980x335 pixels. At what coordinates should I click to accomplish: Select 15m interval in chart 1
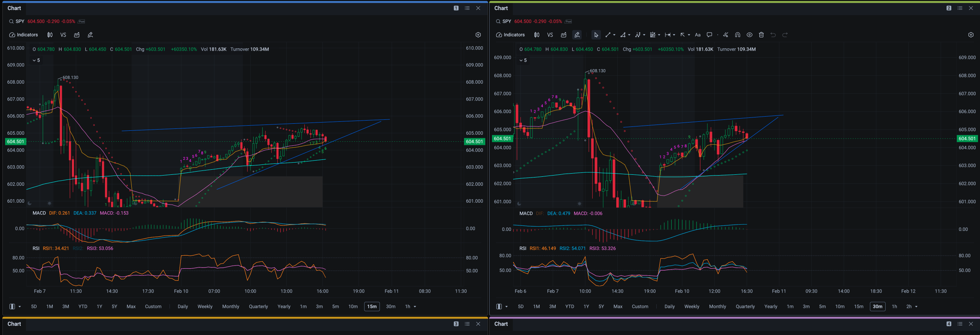372,307
